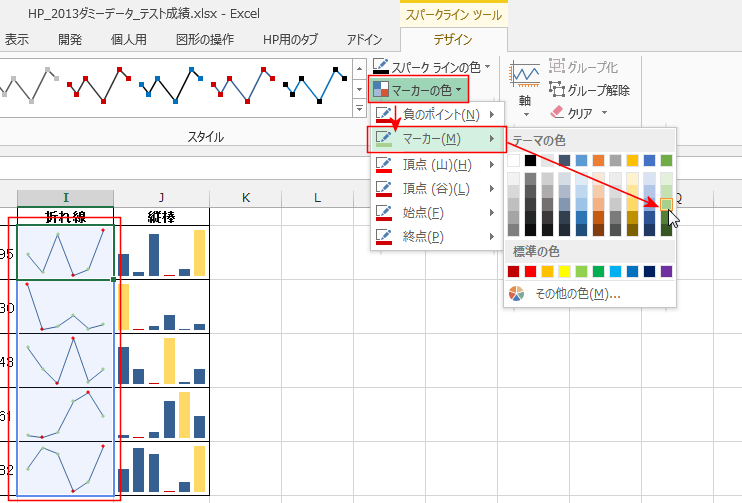Expand the クリア dropdown arrow
Viewport: 742px width, 503px height.
tap(604, 113)
